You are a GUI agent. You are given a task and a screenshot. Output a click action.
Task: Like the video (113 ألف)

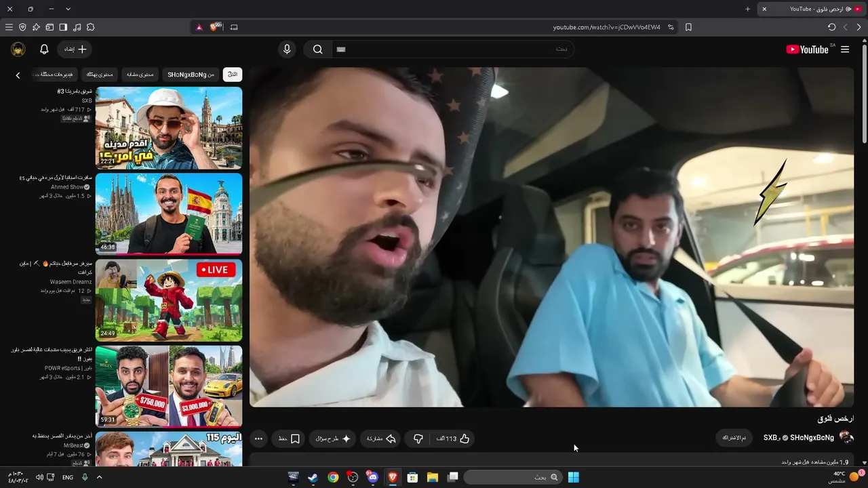pyautogui.click(x=454, y=439)
